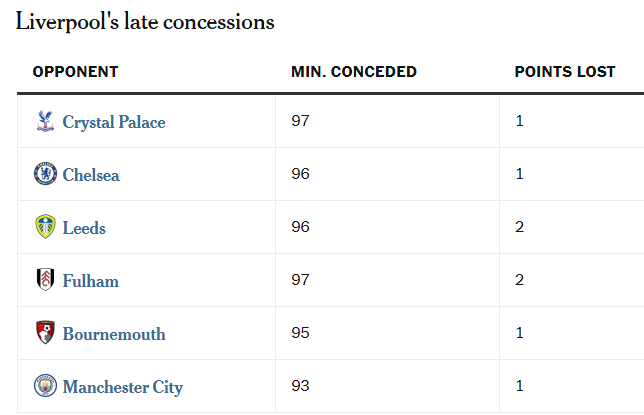Open the Crystal Palace team link
This screenshot has height=415, width=644.
pyautogui.click(x=114, y=122)
